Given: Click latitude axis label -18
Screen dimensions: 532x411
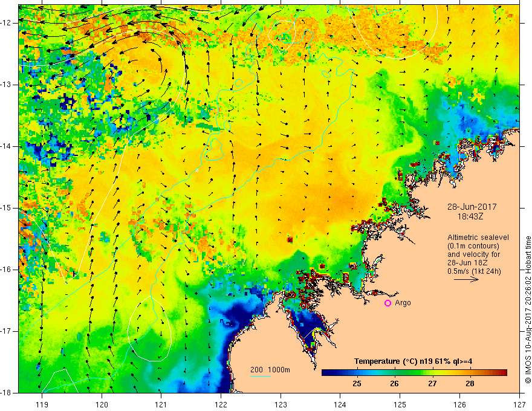Looking at the screenshot, I should (x=6, y=393).
